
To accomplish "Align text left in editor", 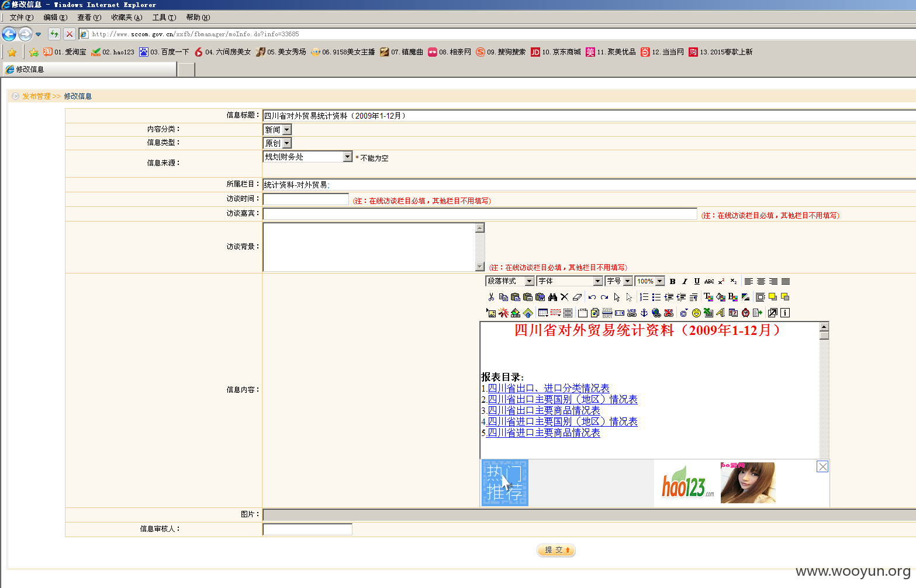I will click(748, 281).
